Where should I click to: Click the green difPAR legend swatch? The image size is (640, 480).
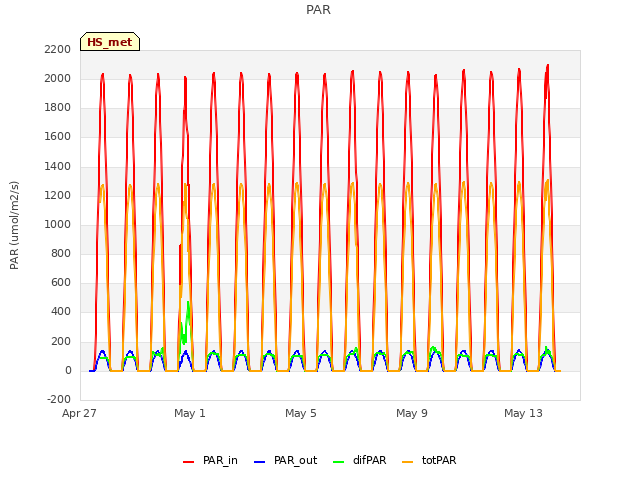point(339,462)
